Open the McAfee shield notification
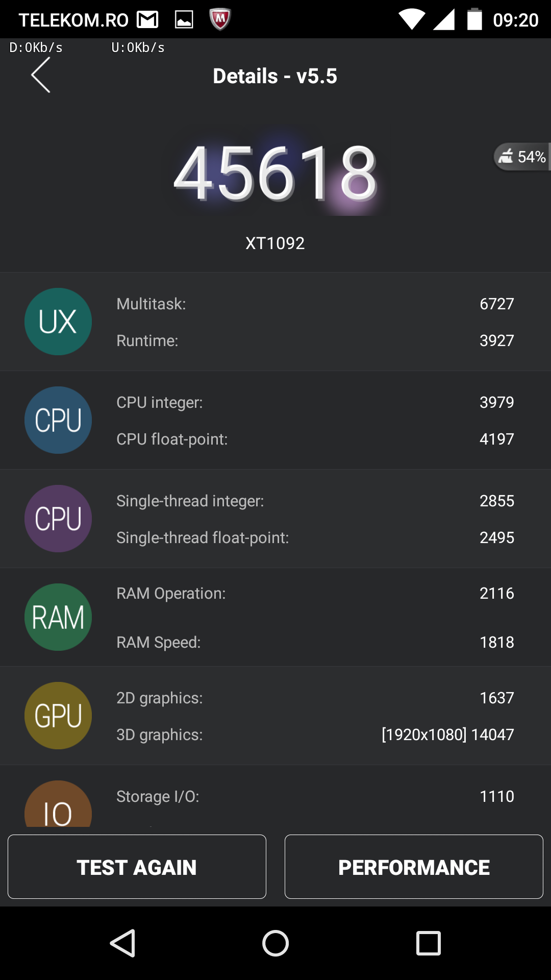 point(220,19)
